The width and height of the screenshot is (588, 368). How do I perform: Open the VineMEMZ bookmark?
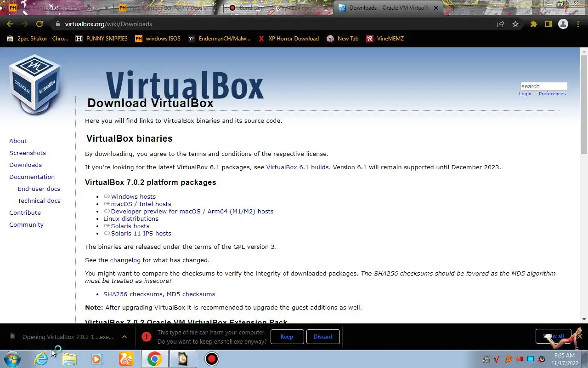(385, 39)
